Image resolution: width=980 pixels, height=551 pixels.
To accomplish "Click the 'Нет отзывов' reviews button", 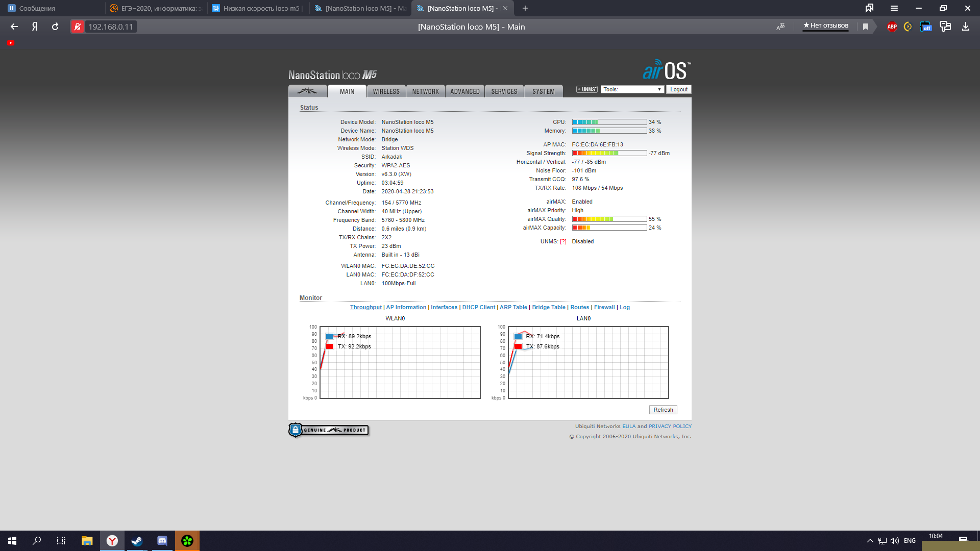I will pyautogui.click(x=826, y=26).
